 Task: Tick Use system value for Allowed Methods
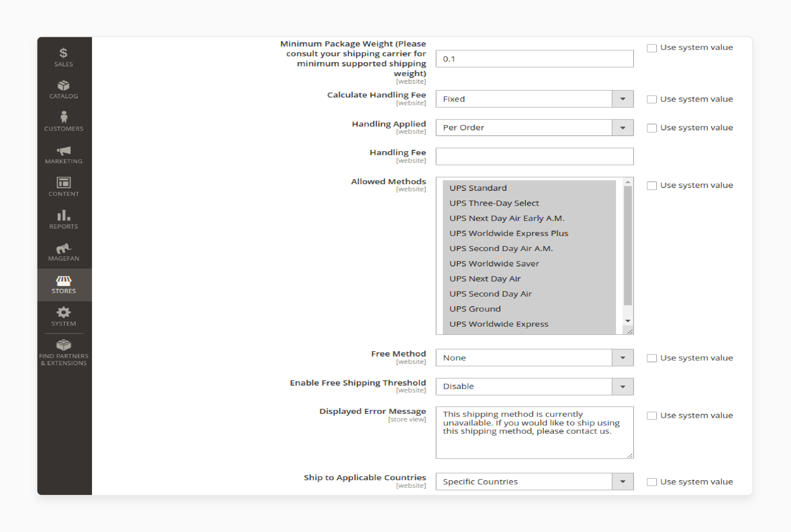tap(651, 186)
